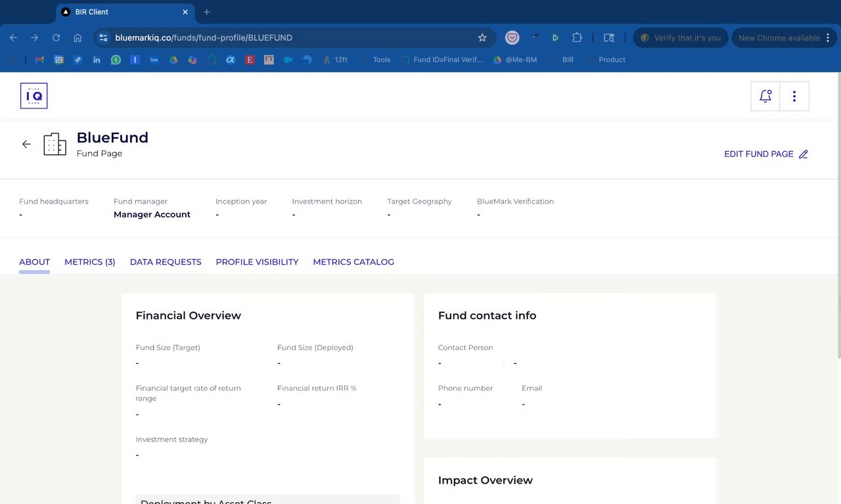The width and height of the screenshot is (841, 504).
Task: Click the Financial return IRR % label
Action: pos(317,388)
